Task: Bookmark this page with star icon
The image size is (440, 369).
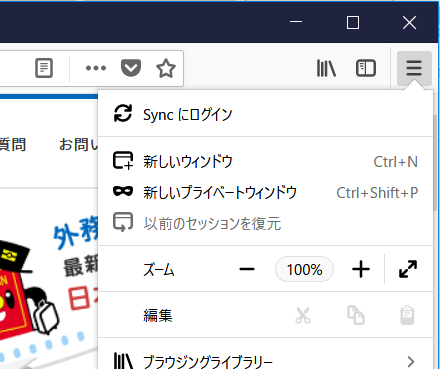Action: (166, 68)
